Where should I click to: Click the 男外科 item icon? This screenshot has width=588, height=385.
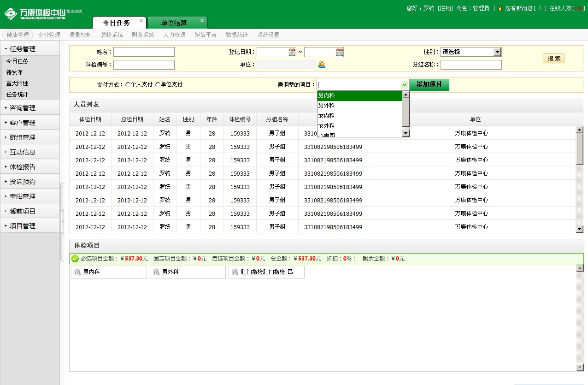point(156,272)
